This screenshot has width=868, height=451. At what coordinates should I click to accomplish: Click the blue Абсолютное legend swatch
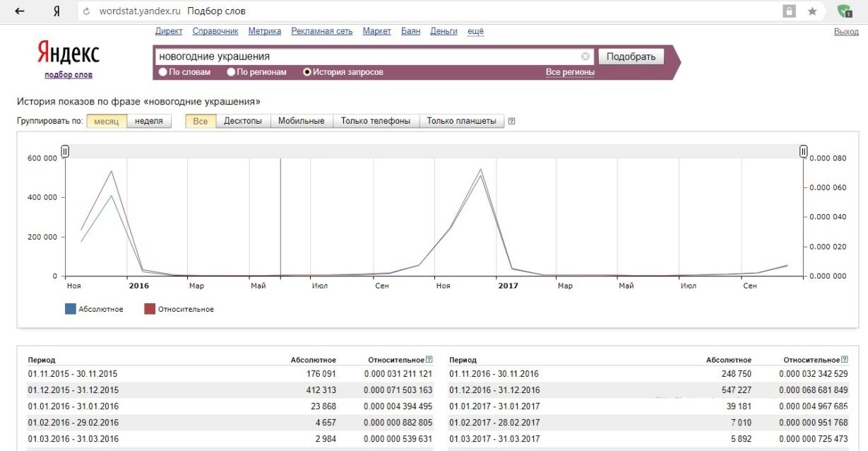pos(70,309)
